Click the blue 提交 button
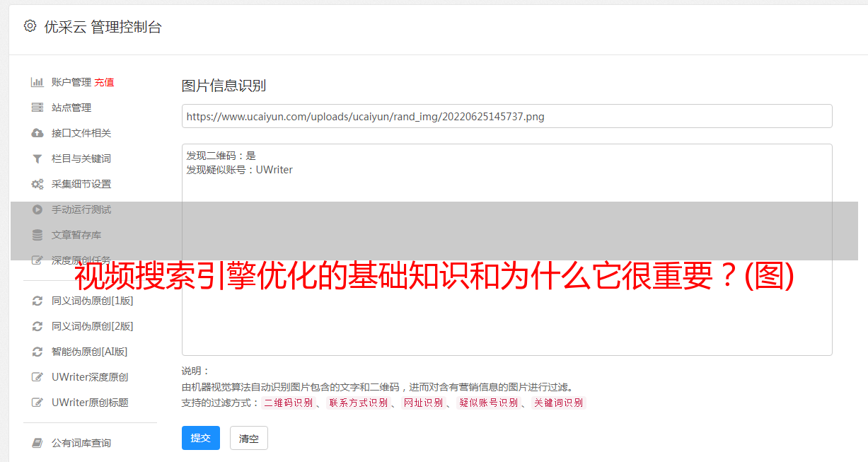This screenshot has width=868, height=462. click(x=201, y=438)
